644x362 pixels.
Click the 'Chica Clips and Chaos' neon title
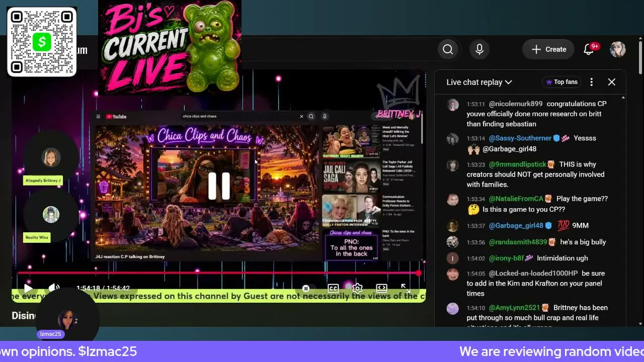pyautogui.click(x=204, y=136)
